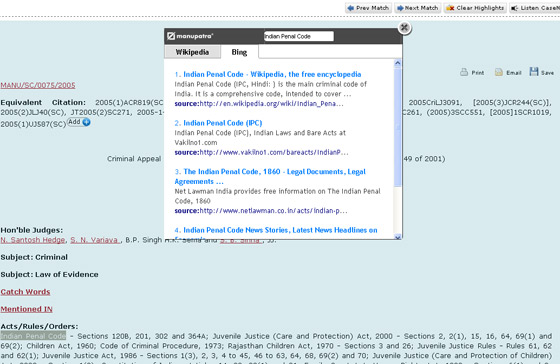Viewport: 560px width, 364px height.
Task: Click the manupatra logo in popup header
Action: (190, 36)
